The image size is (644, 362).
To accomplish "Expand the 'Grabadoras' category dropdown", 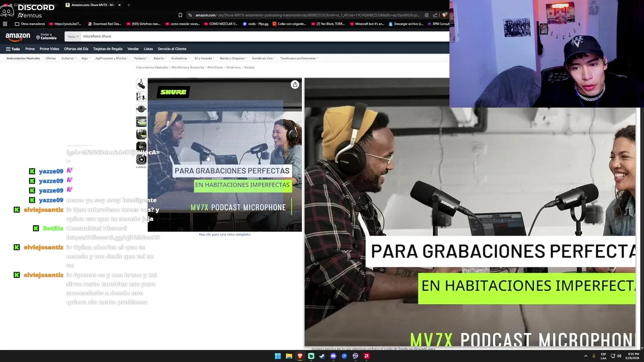I will (x=180, y=58).
